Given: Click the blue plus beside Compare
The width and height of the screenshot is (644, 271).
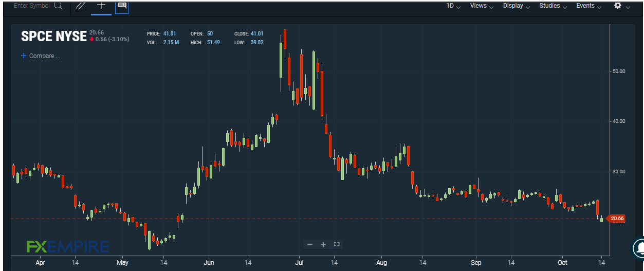Looking at the screenshot, I should 24,56.
